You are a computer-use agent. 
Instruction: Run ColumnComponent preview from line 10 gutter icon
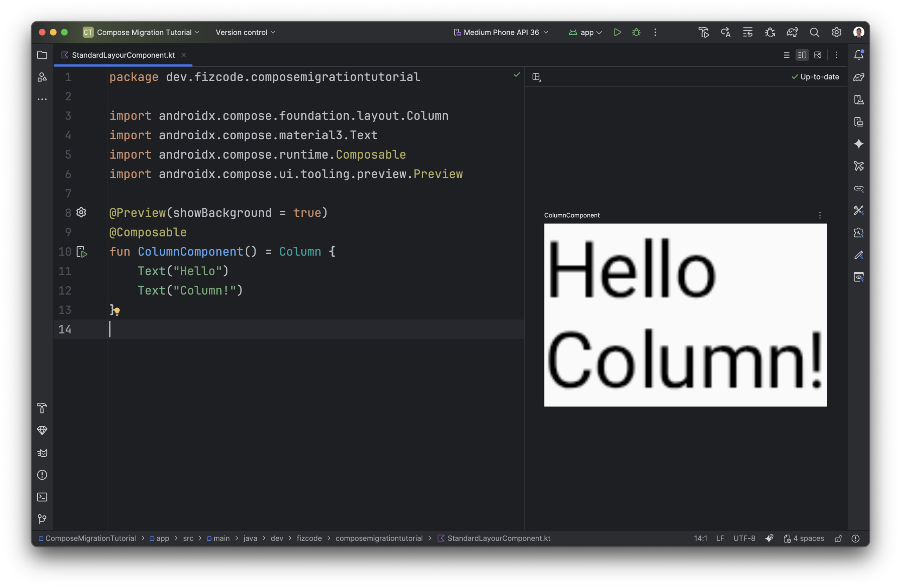[82, 252]
